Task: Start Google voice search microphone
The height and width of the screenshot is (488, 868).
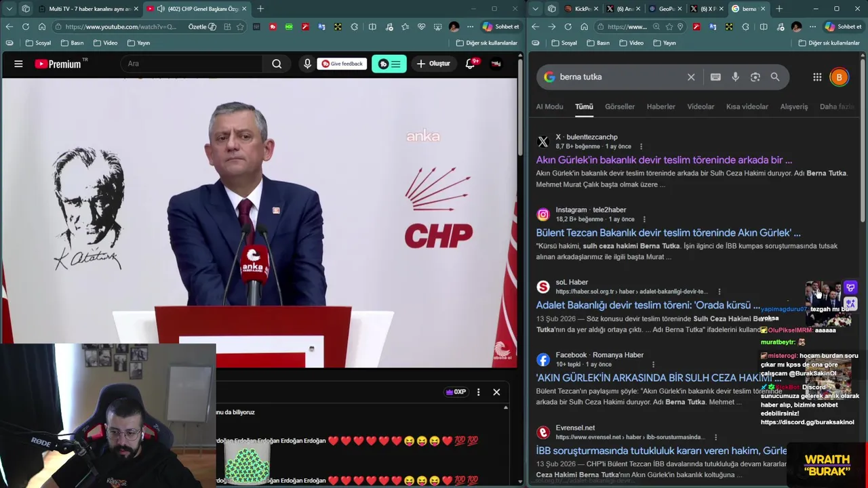Action: (735, 77)
